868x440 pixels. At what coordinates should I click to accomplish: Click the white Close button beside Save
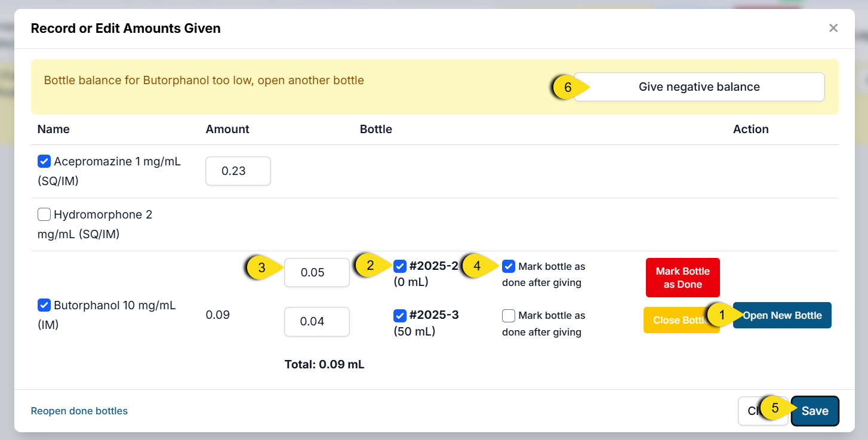(x=750, y=411)
